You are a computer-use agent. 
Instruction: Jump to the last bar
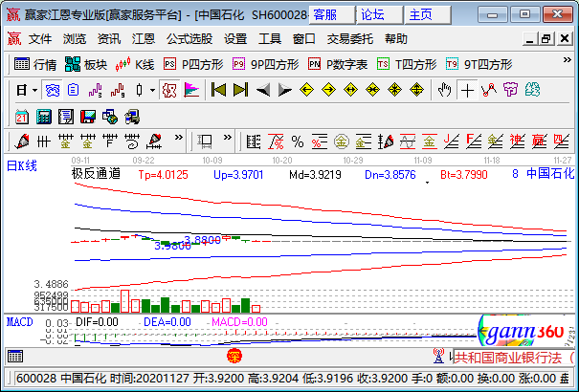pos(241,90)
